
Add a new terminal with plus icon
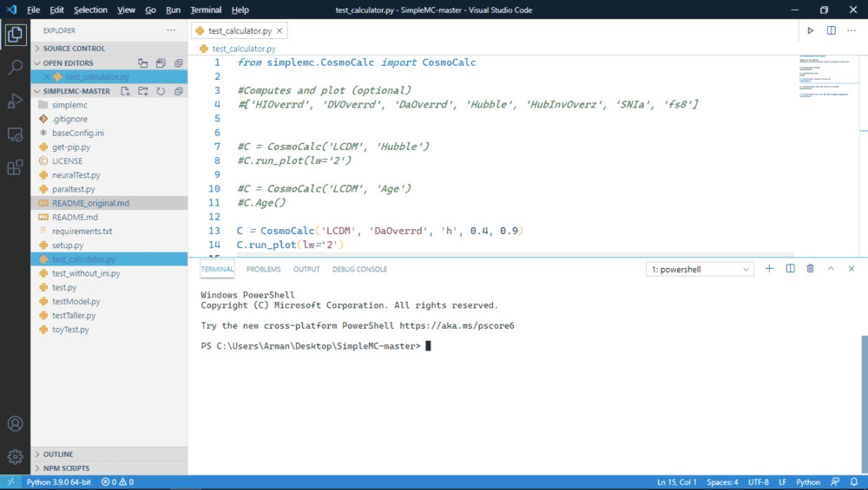pyautogui.click(x=769, y=269)
